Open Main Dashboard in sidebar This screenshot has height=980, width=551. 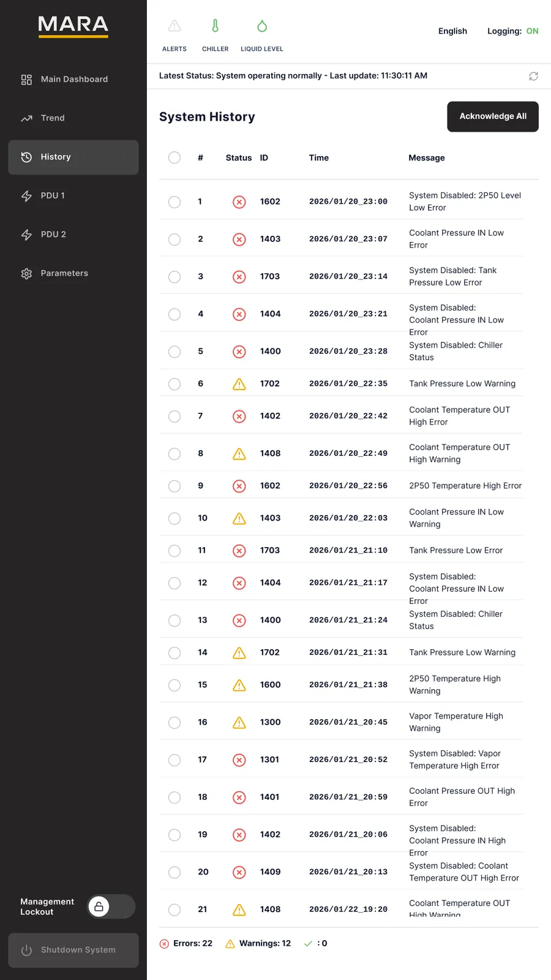coord(73,79)
